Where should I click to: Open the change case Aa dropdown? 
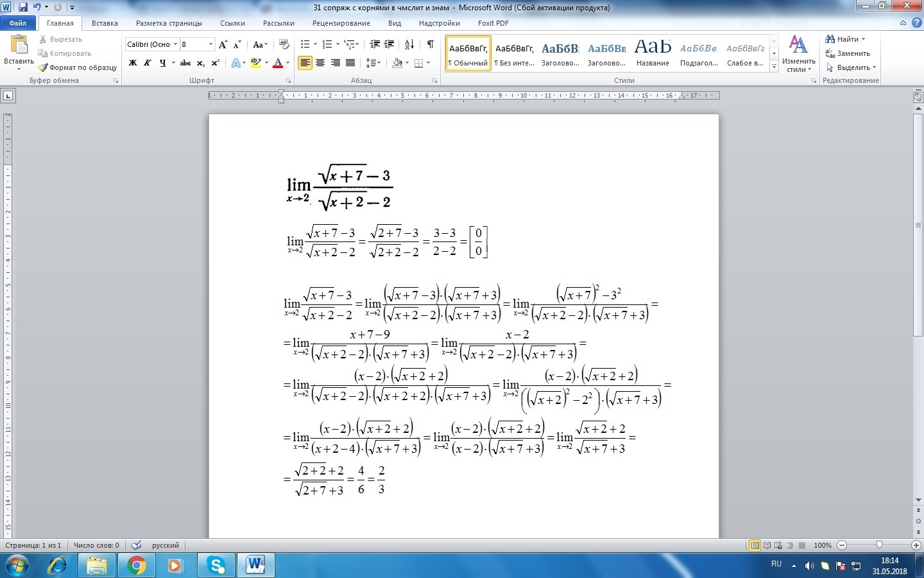tap(259, 44)
